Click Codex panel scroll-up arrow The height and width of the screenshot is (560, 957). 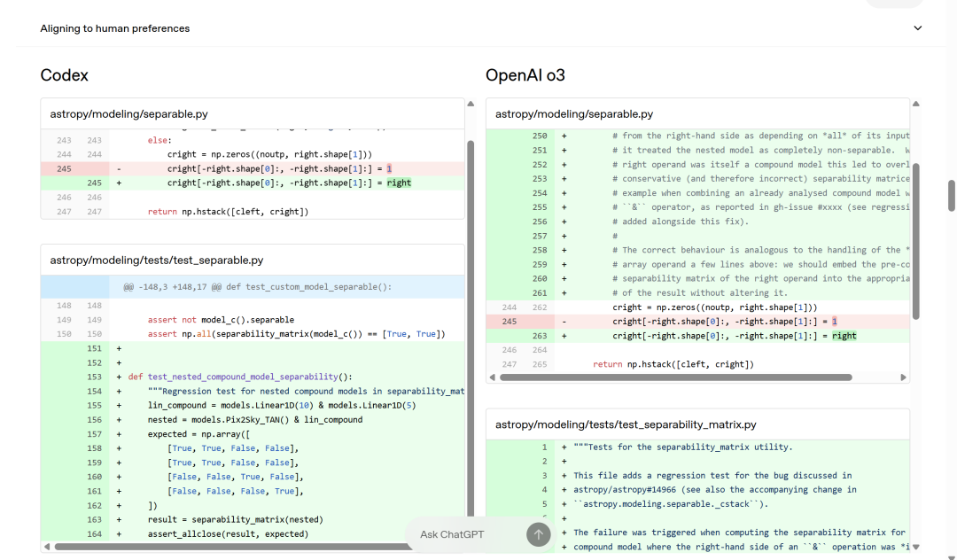coord(471,104)
